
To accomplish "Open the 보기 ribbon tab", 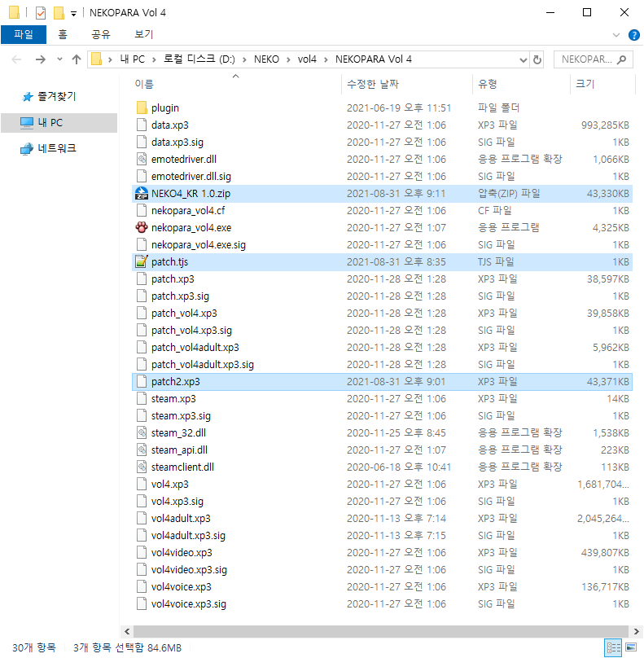I will point(144,34).
